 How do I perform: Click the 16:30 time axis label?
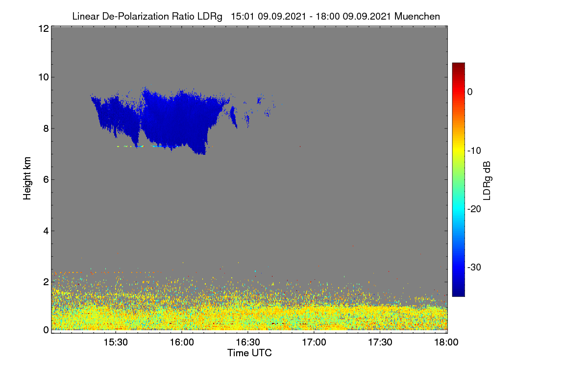click(248, 343)
